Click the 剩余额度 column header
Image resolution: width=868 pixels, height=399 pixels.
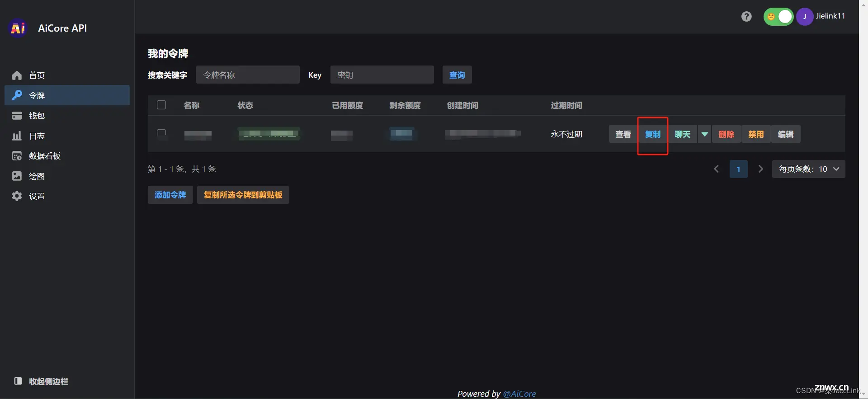[405, 105]
